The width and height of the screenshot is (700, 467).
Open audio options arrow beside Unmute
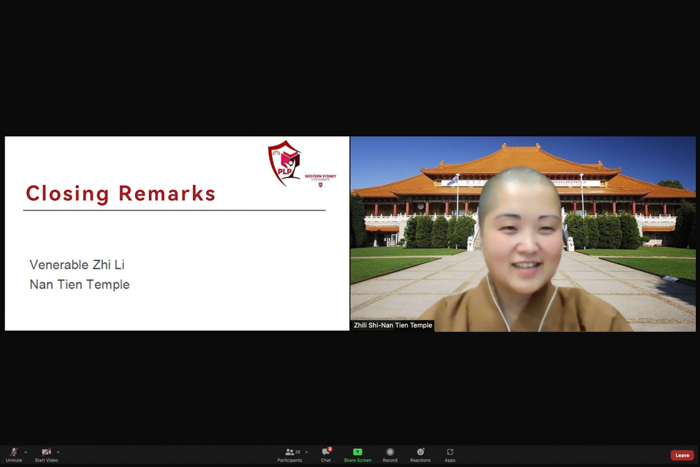pos(25,452)
